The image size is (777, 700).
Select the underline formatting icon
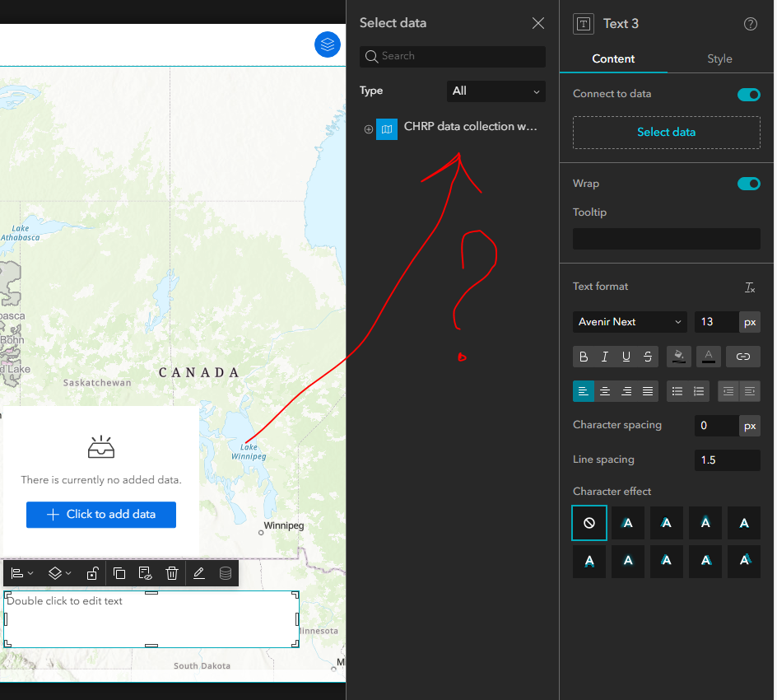point(626,357)
